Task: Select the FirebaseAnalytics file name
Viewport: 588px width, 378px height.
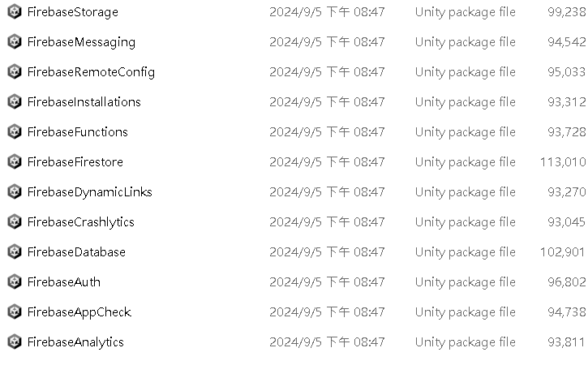Action: click(x=75, y=342)
